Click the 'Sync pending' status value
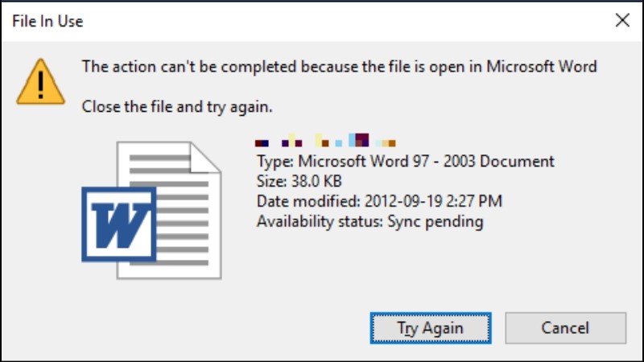This screenshot has height=362, width=644. click(436, 222)
